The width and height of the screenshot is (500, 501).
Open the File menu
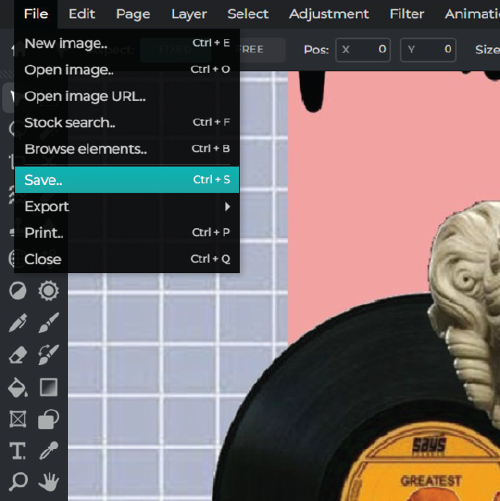[36, 14]
